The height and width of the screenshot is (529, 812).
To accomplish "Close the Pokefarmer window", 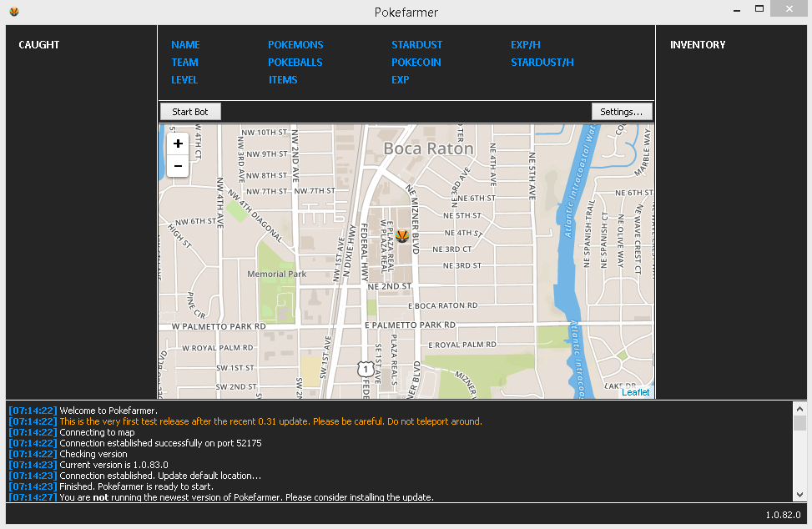I will (789, 9).
